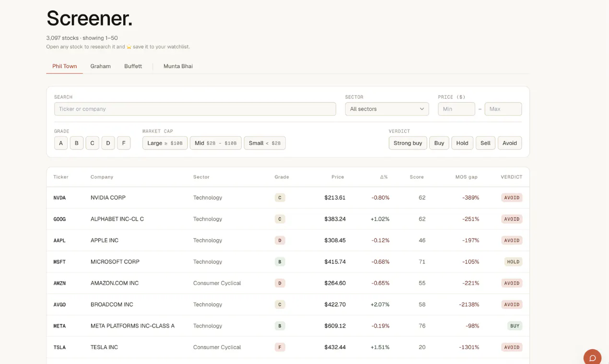The height and width of the screenshot is (364, 609).
Task: Focus the Min price field
Action: click(456, 109)
